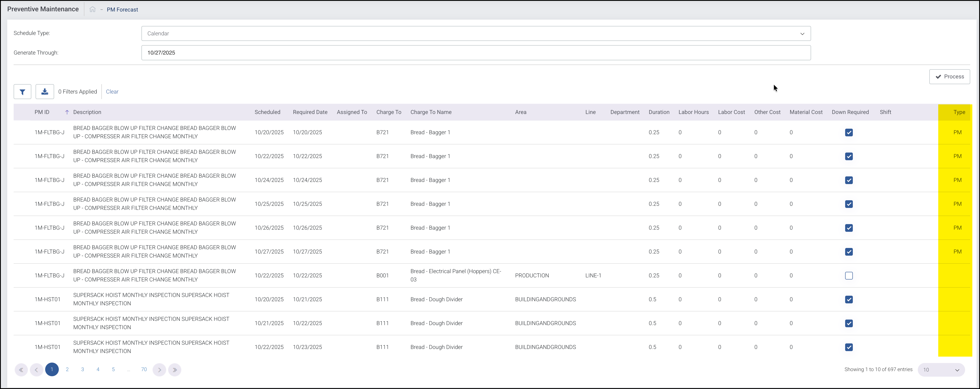Viewport: 980px width, 389px height.
Task: Open the table filter funnel icon
Action: coord(22,92)
